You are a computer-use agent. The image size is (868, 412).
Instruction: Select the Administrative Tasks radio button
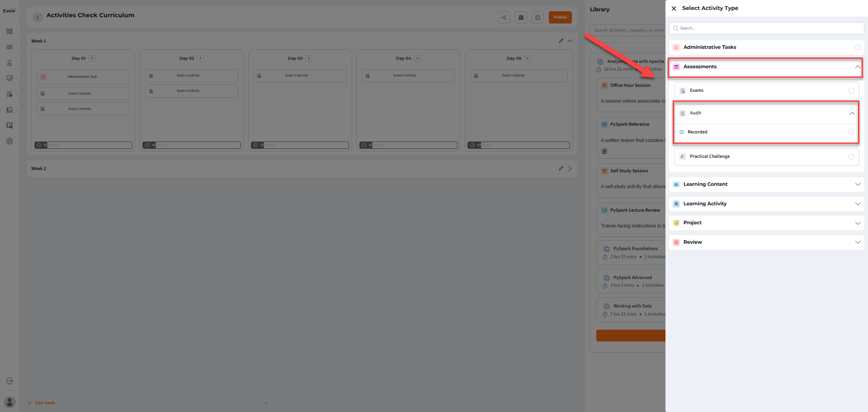pyautogui.click(x=858, y=47)
